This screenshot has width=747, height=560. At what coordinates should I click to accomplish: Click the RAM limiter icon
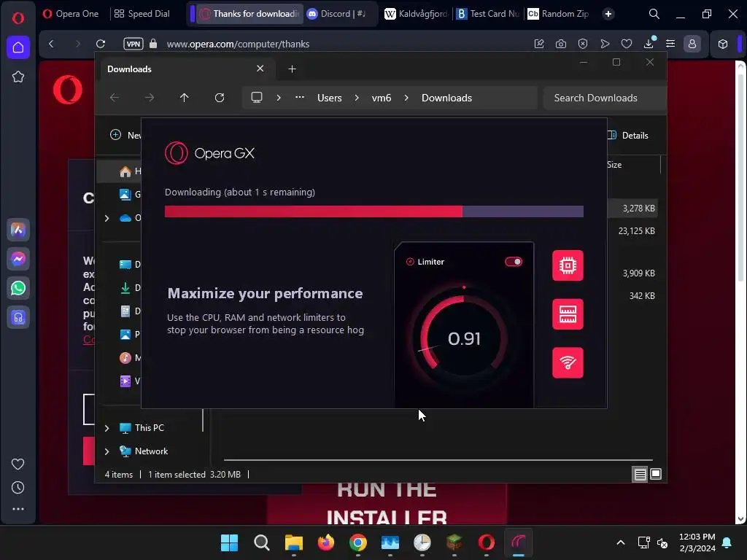point(568,314)
